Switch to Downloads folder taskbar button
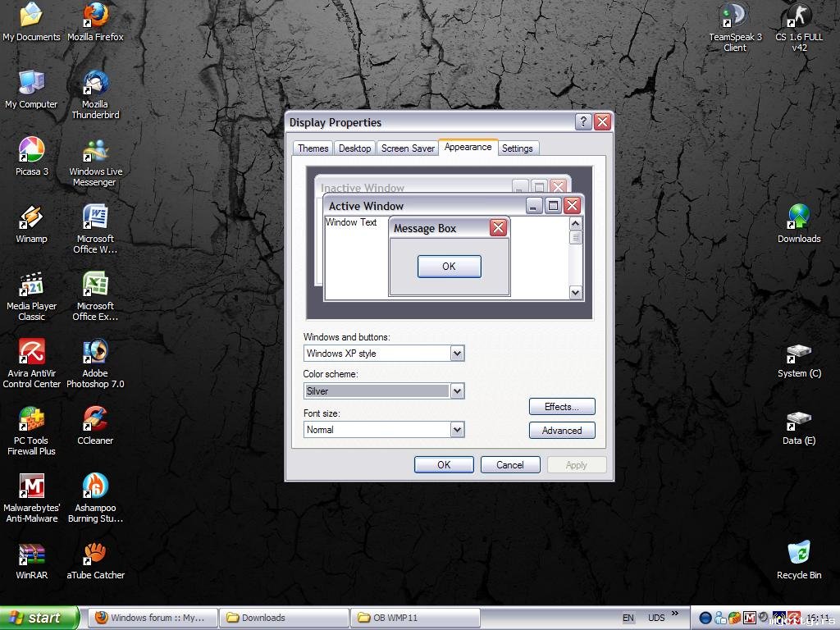Image resolution: width=840 pixels, height=630 pixels. click(283, 618)
